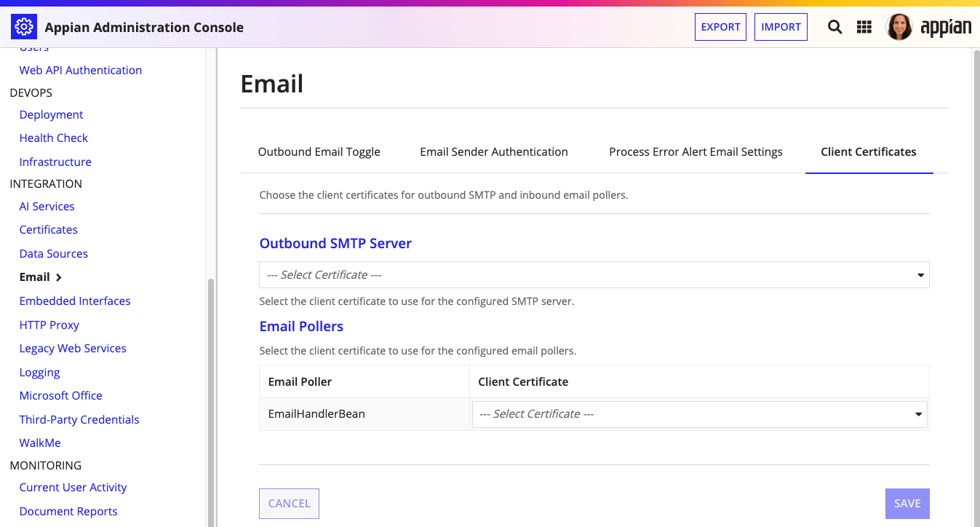
Task: Open Embedded Interfaces settings
Action: coord(75,301)
